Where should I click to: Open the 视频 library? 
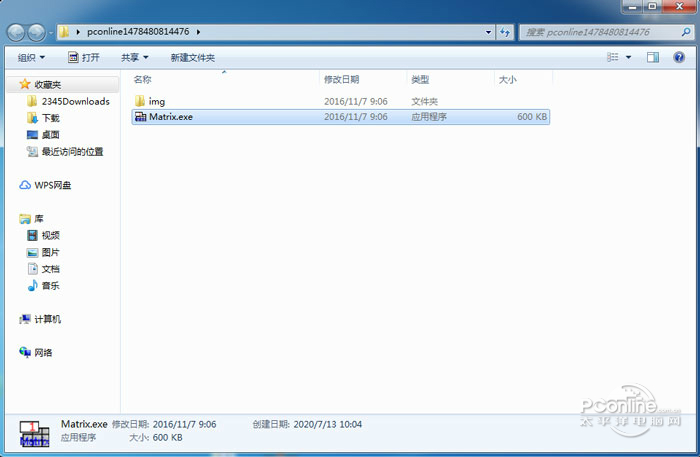tap(50, 236)
